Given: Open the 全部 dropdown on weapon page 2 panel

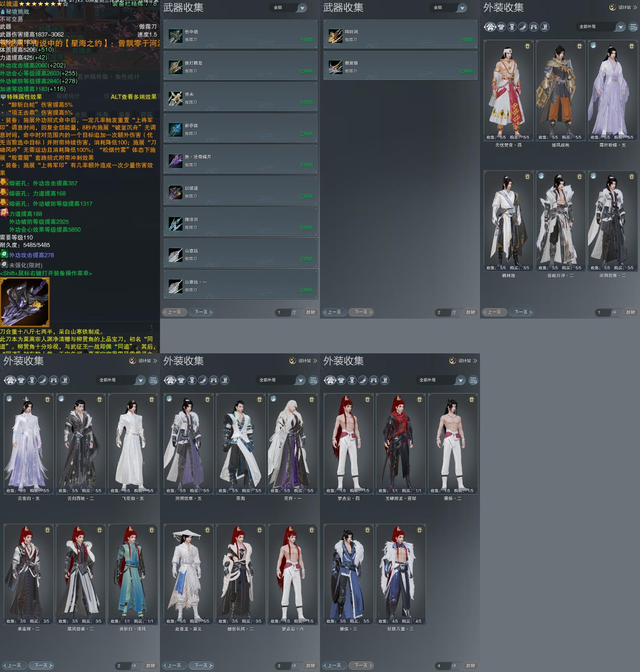Looking at the screenshot, I should tap(449, 8).
